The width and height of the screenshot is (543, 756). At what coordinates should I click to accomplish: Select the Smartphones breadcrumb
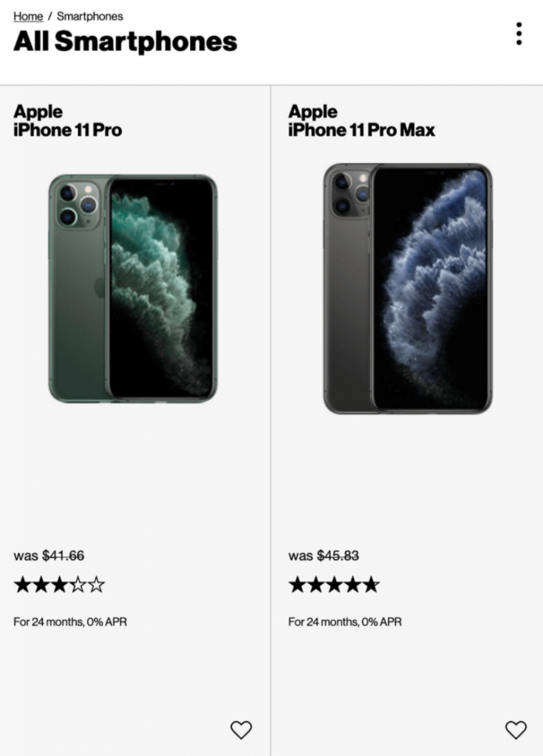point(90,16)
